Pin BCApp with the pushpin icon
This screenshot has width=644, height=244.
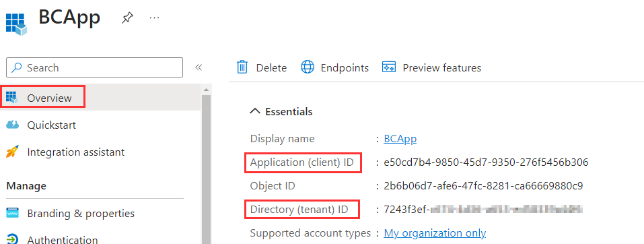click(127, 18)
